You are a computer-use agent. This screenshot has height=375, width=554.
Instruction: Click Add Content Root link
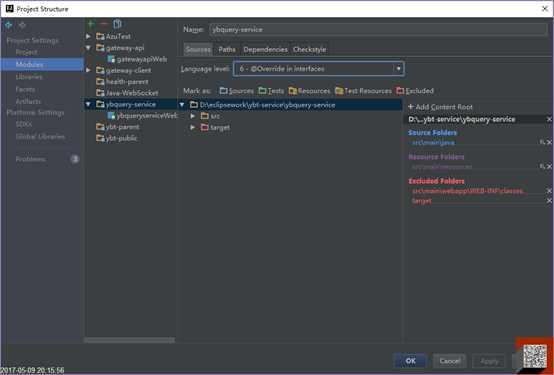pyautogui.click(x=440, y=107)
